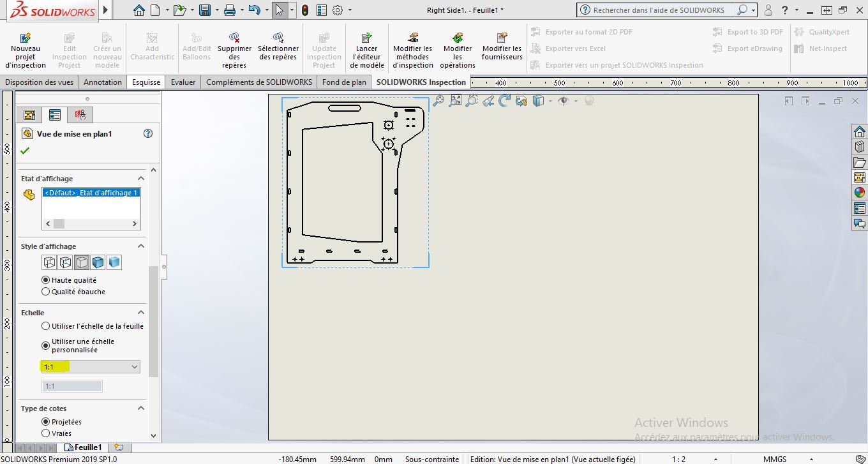Select the shaded display style
Image resolution: width=868 pixels, height=464 pixels.
tap(114, 262)
